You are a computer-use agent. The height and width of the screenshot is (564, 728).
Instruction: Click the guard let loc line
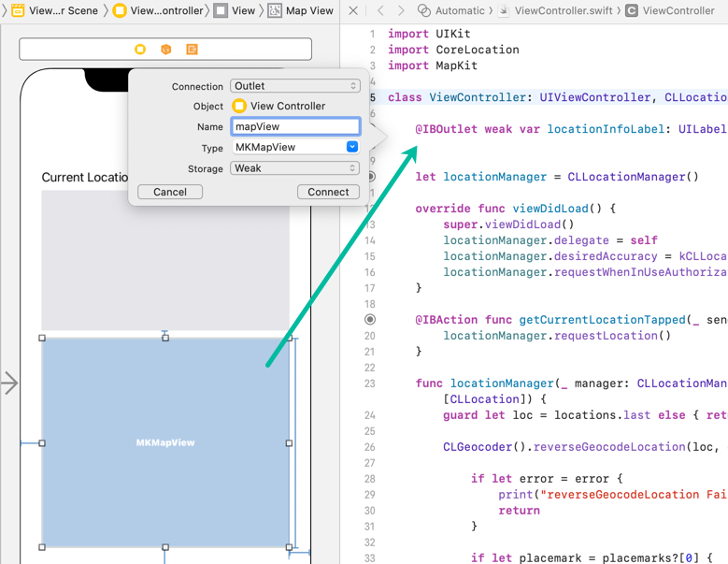click(585, 415)
